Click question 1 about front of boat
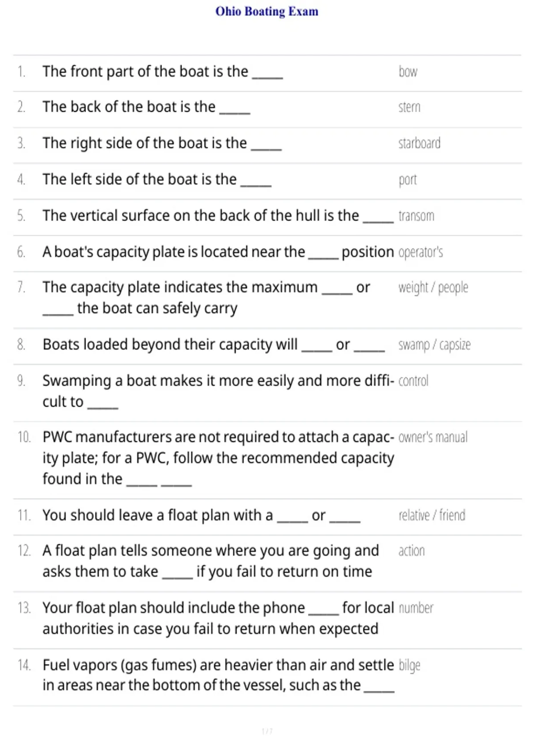 162,72
